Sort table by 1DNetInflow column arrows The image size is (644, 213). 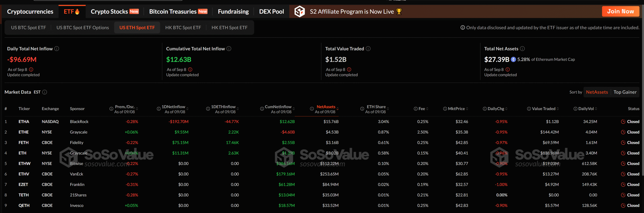tap(188, 109)
